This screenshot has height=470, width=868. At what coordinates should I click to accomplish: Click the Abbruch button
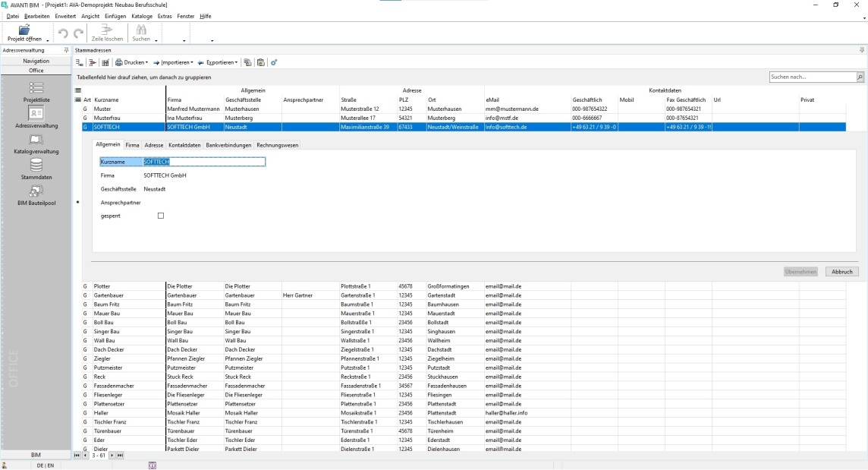841,271
